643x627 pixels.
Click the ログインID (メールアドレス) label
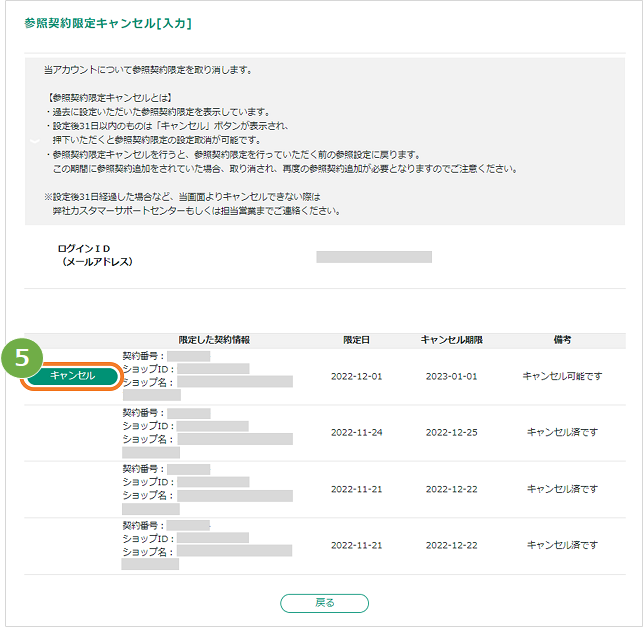tap(95, 255)
